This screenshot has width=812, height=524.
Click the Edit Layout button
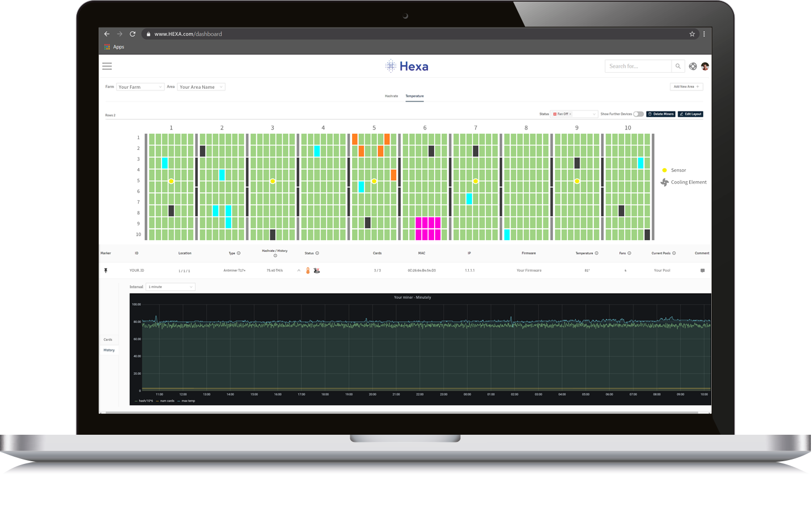(690, 114)
